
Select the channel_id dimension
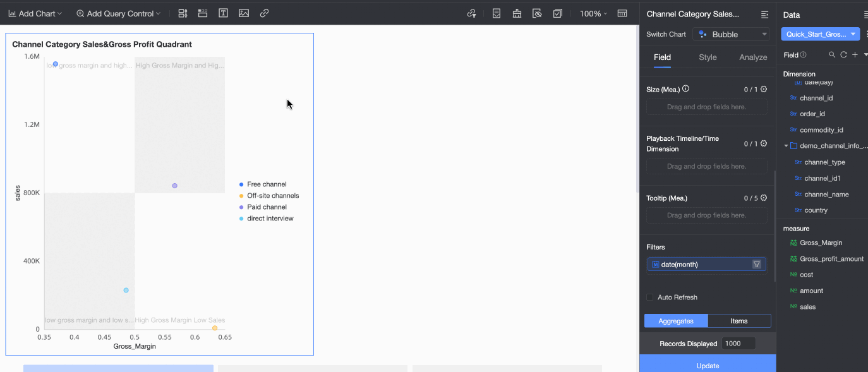(x=816, y=98)
